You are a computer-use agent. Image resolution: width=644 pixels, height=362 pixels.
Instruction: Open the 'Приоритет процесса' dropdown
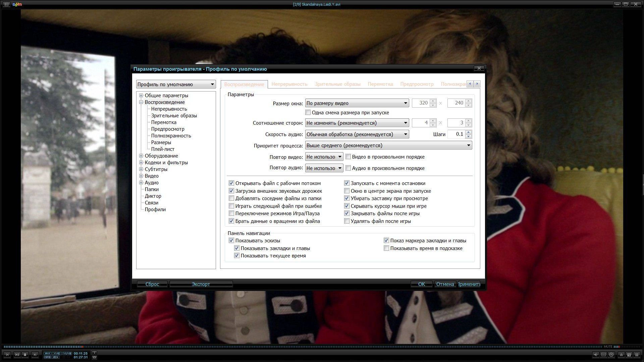(388, 145)
